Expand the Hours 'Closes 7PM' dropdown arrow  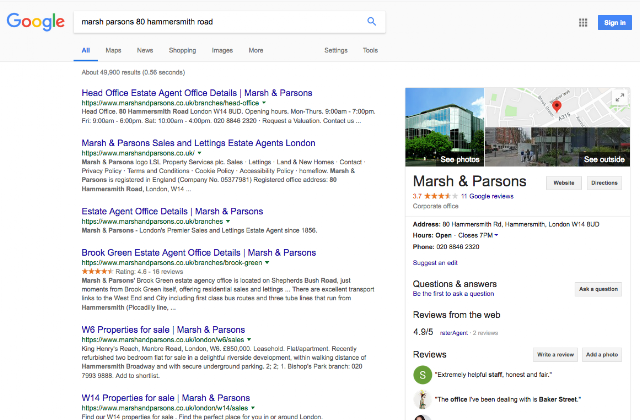tap(496, 235)
